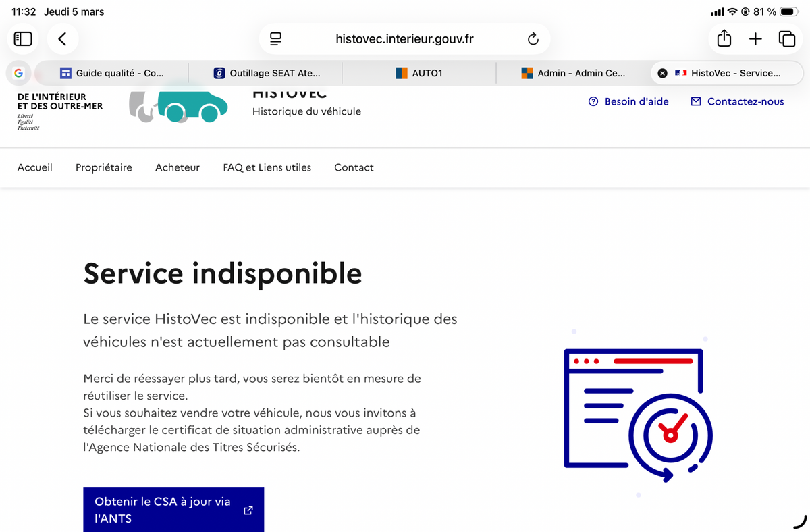Switch to the Admin tab
This screenshot has height=532, width=810.
click(x=573, y=73)
